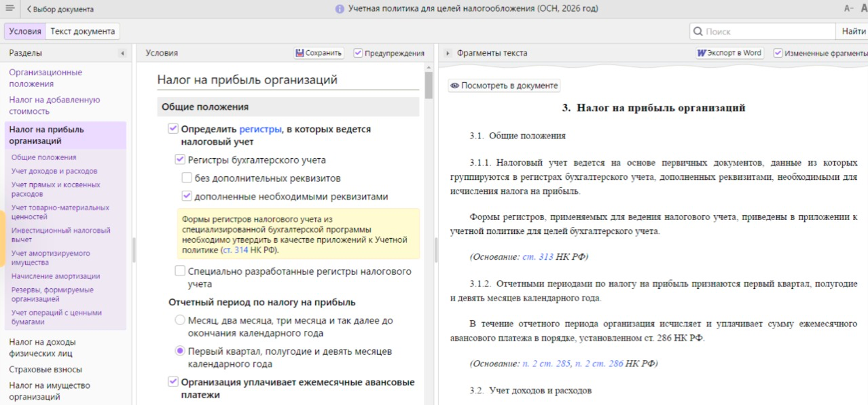Click 'Общие положения' gray section header
The width and height of the screenshot is (868, 405).
tap(288, 107)
